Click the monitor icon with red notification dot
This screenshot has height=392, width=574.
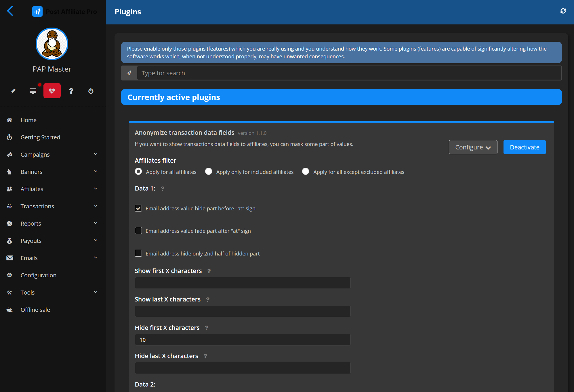(33, 91)
